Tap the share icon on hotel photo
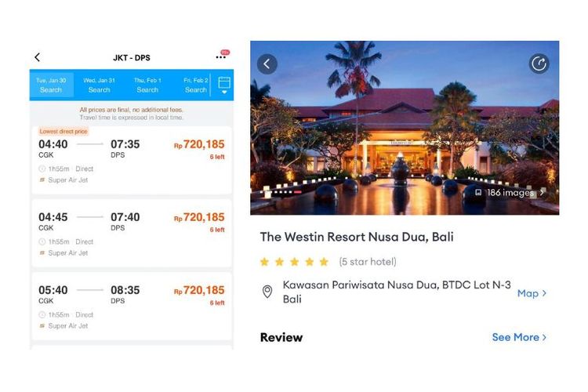Screen dimensions: 588x392 (539, 64)
